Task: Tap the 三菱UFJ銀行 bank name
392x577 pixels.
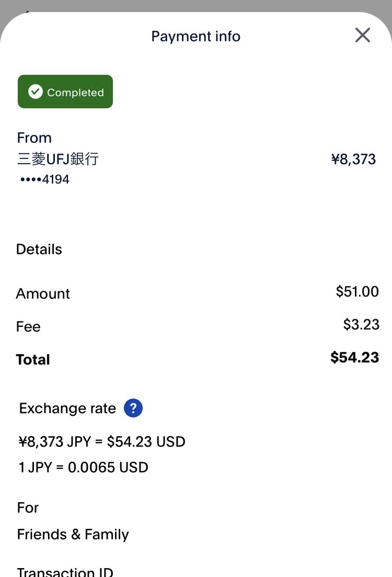Action: coord(57,159)
